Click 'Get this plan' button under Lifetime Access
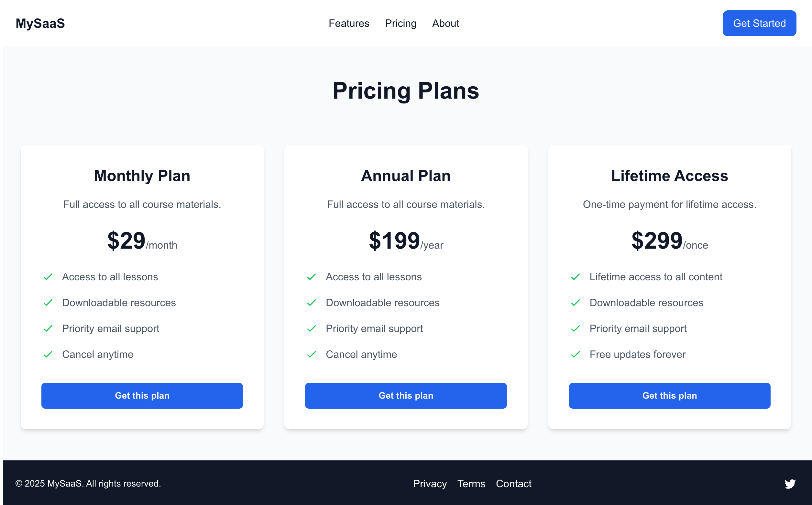812x505 pixels. coord(669,396)
